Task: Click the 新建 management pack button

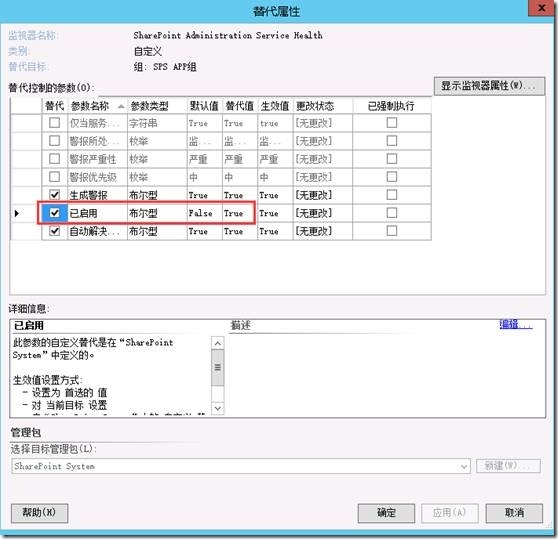Action: click(x=508, y=466)
